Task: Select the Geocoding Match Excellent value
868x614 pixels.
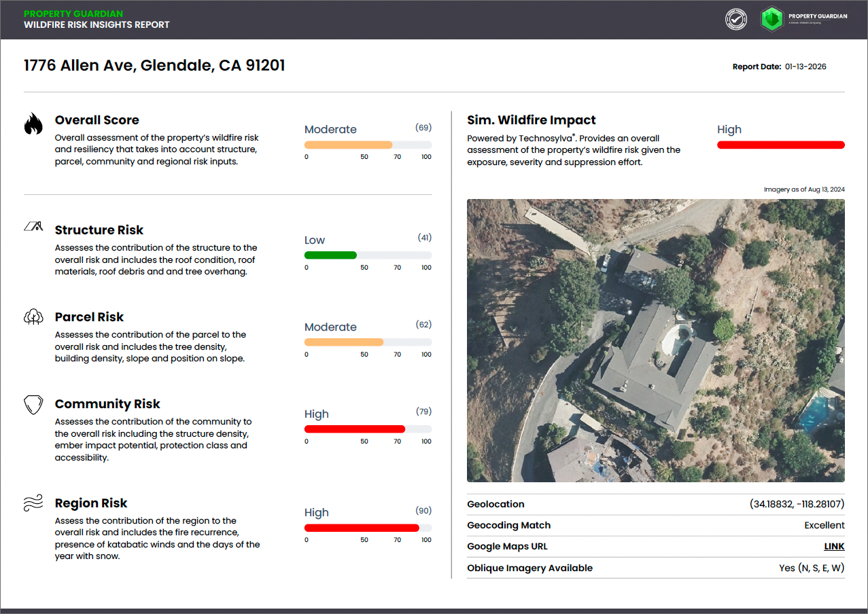Action: (824, 525)
